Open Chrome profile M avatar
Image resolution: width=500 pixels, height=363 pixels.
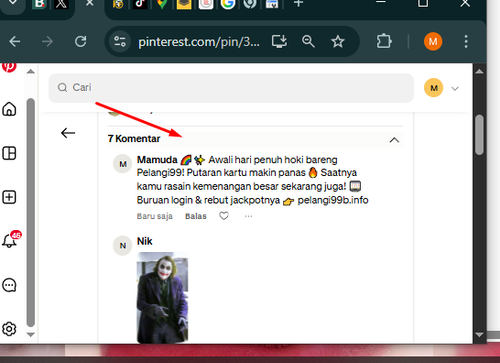(x=433, y=42)
